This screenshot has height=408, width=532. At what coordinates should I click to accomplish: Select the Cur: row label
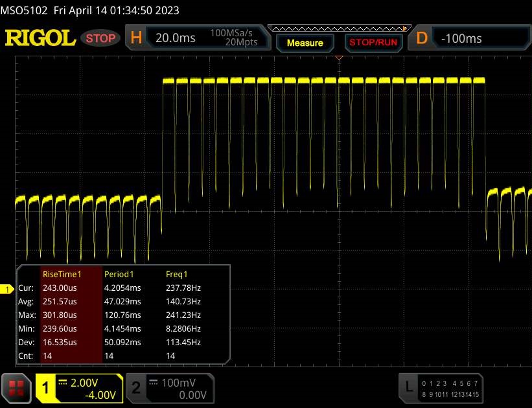(26, 288)
